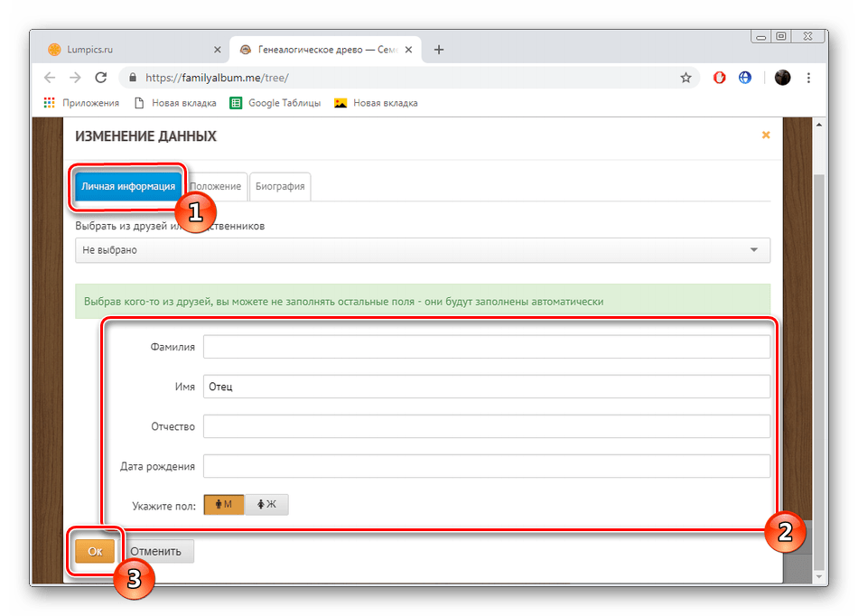This screenshot has height=616, width=858.
Task: Click the address bar URL
Action: [x=217, y=78]
